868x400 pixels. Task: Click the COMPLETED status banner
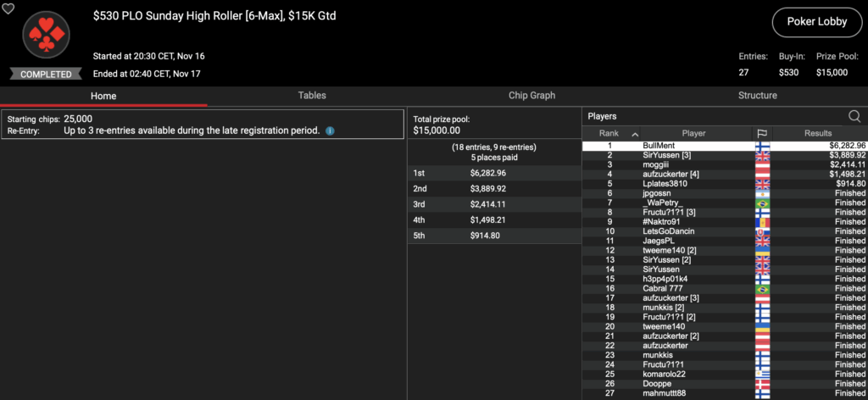point(46,75)
